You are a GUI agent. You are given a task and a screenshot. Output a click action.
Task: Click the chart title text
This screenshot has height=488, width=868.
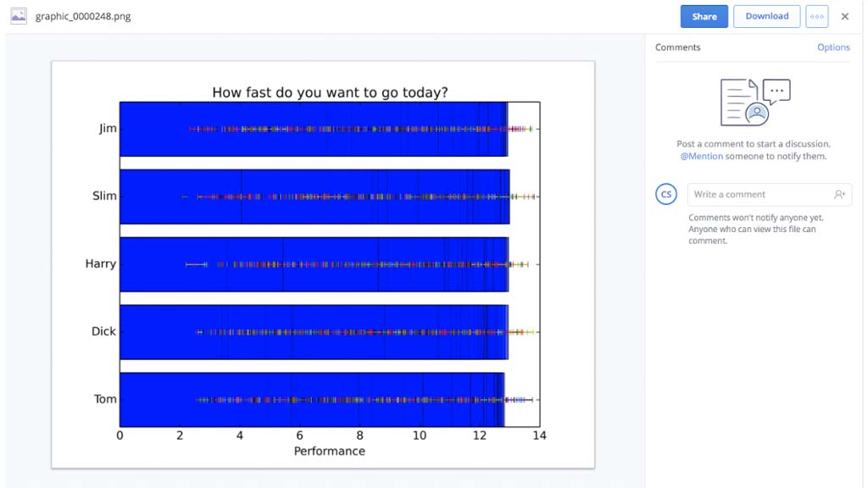pyautogui.click(x=330, y=92)
